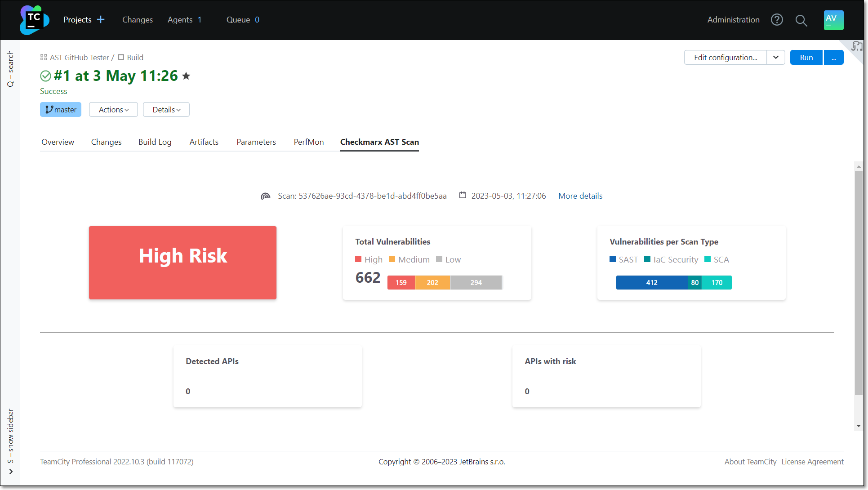Switch to the Changes build tab
Viewport: 868px width, 490px height.
106,142
